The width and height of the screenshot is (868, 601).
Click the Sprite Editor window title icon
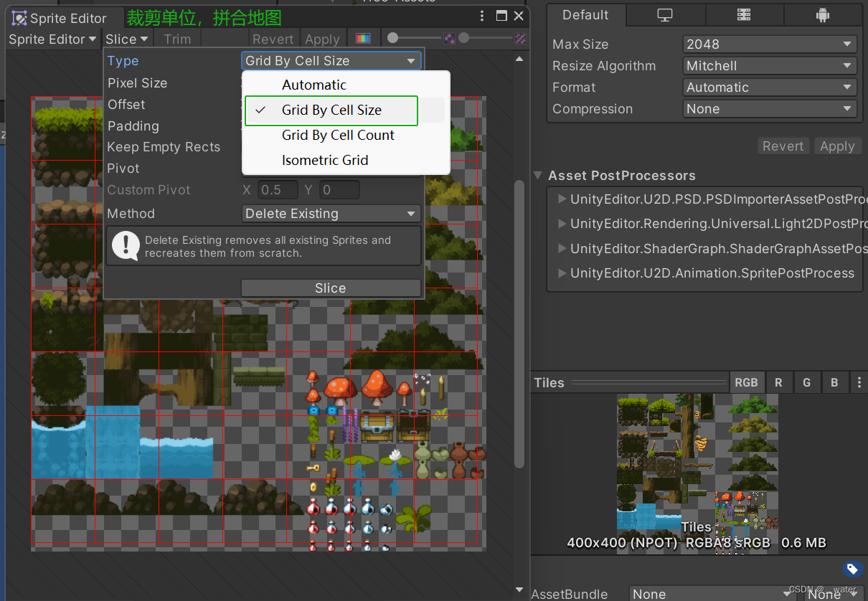coord(19,18)
